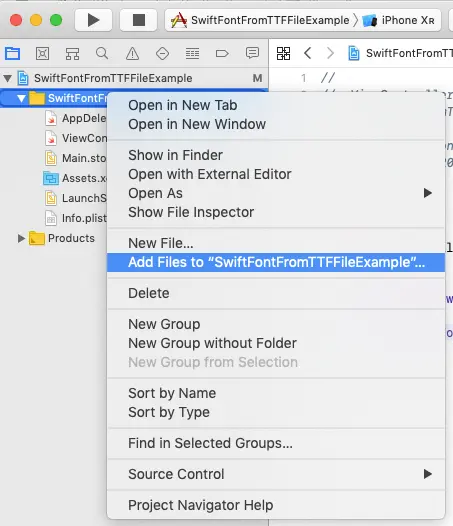Viewport: 453px width, 526px height.
Task: Choose Show in Finder
Action: click(x=276, y=155)
